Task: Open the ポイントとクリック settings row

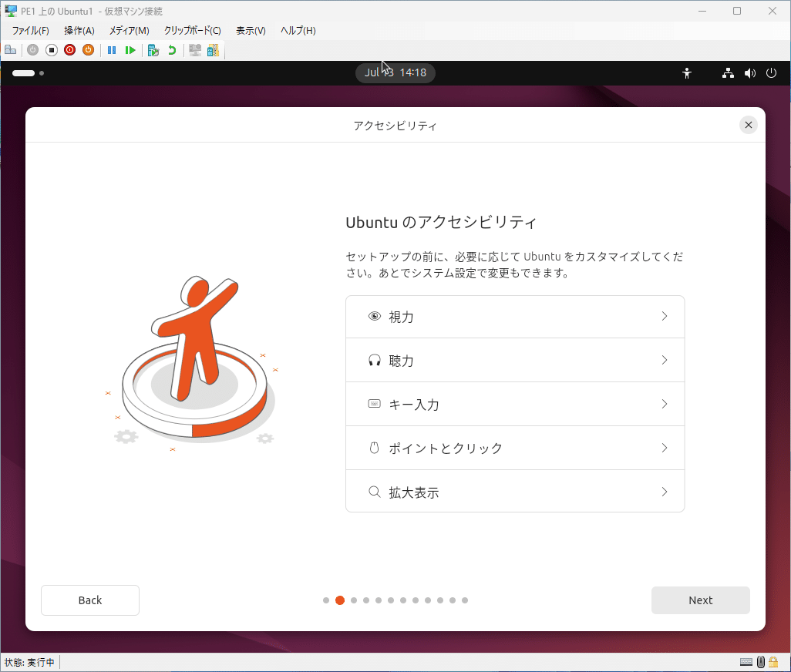Action: coord(515,448)
